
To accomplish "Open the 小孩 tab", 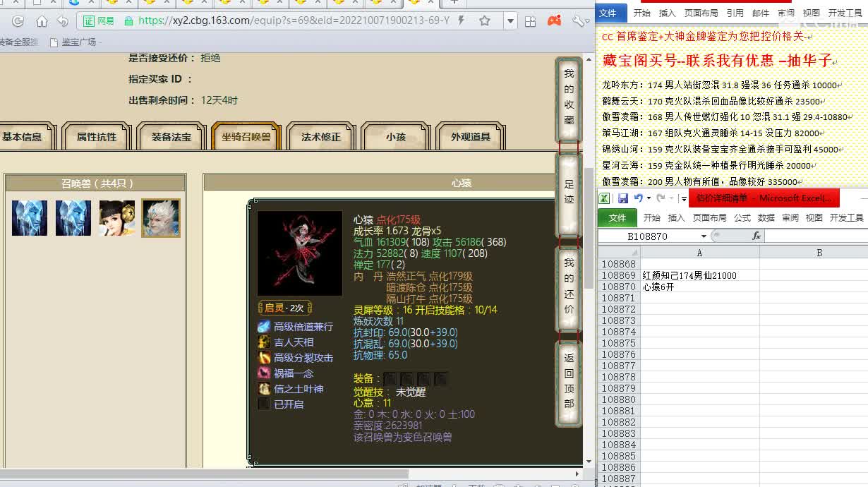I will (x=396, y=137).
